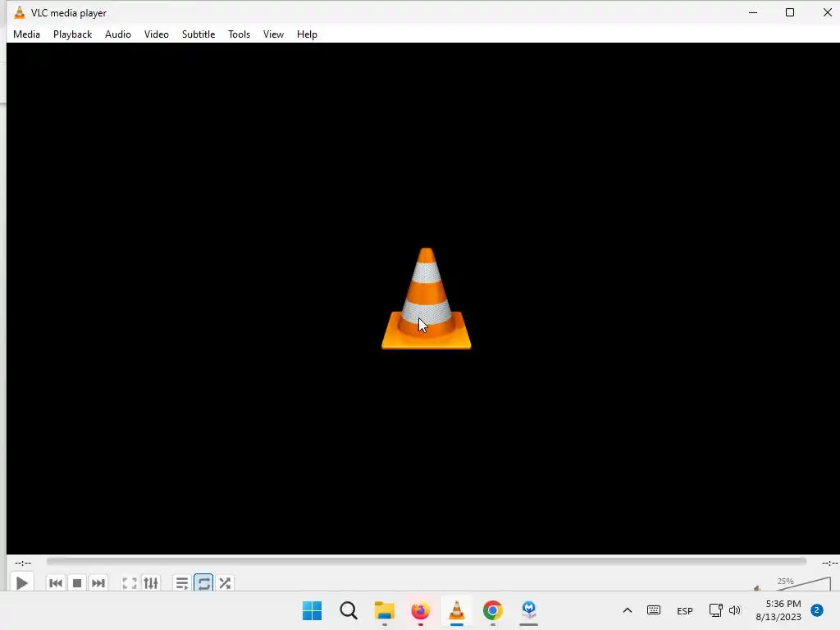
Task: Open Malwarebytes icon in taskbar
Action: pyautogui.click(x=529, y=609)
